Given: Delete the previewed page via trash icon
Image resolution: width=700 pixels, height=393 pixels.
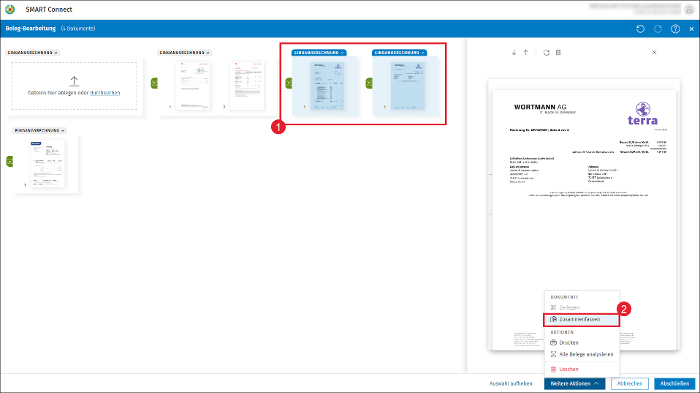Looking at the screenshot, I should click(558, 52).
